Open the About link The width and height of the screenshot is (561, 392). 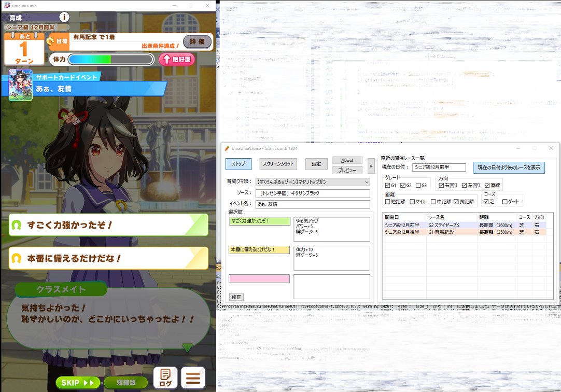click(347, 160)
